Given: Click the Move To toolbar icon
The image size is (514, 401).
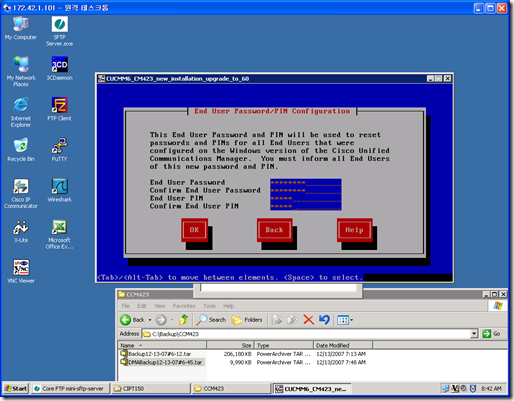Looking at the screenshot, I should [x=277, y=320].
